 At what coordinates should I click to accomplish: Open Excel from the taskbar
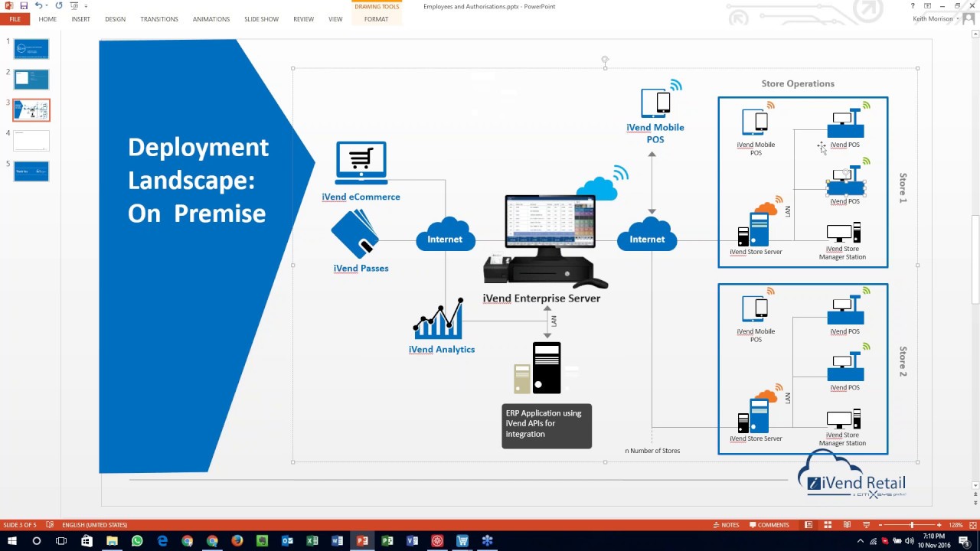(312, 541)
